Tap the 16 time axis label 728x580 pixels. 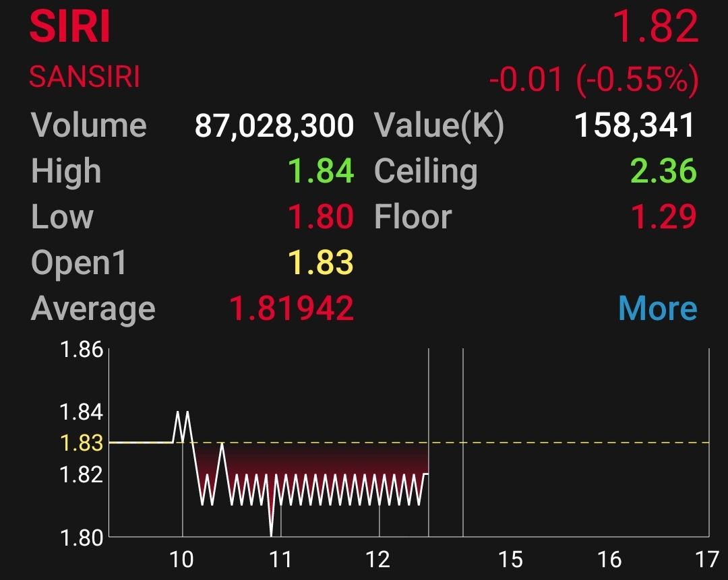click(609, 560)
